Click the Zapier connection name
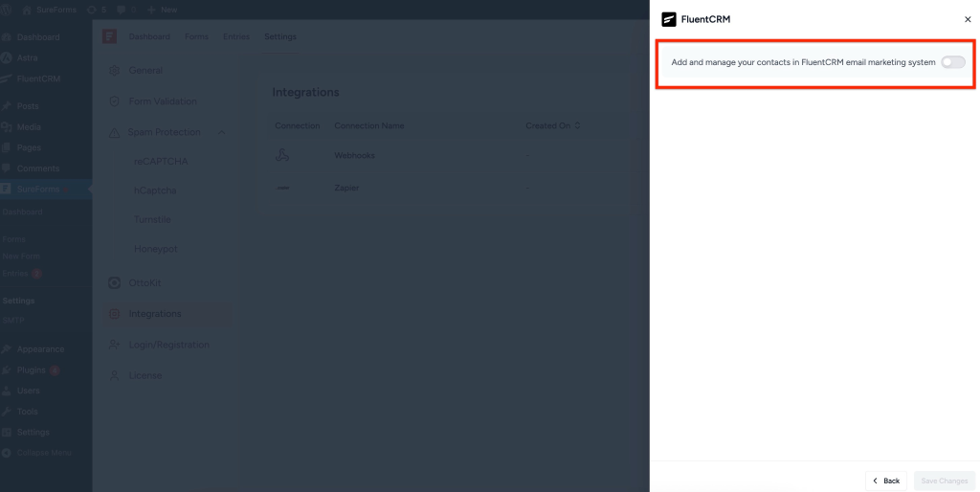 coord(346,189)
